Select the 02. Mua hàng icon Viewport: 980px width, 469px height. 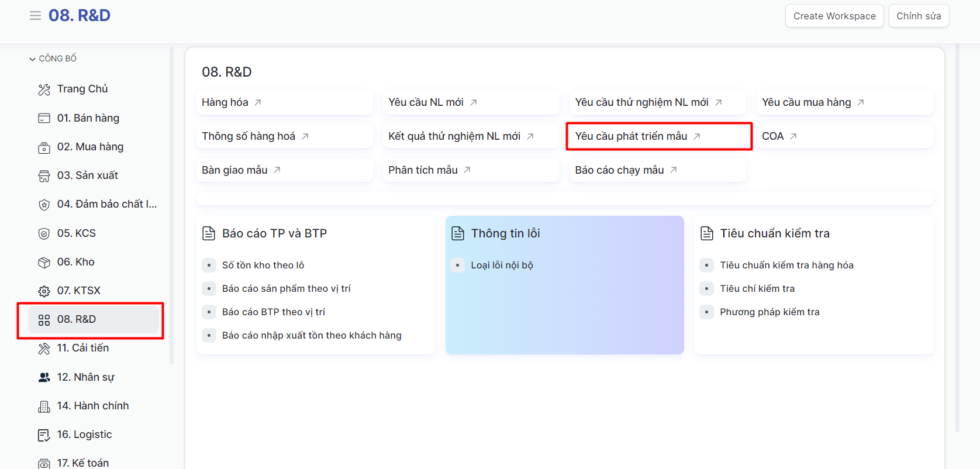pos(44,147)
